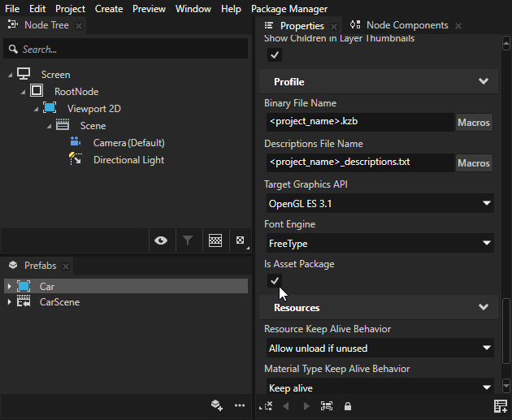Select the CarScene prefab row
This screenshot has width=512, height=420.
[x=125, y=302]
